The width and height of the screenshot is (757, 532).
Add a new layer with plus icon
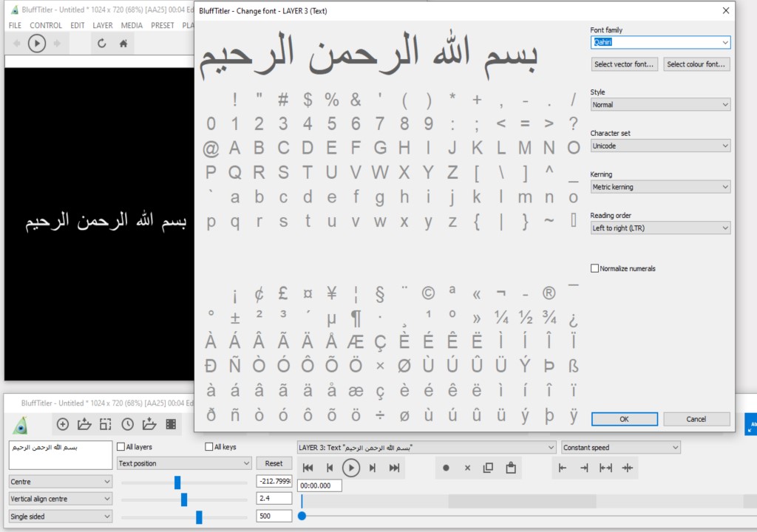(63, 424)
